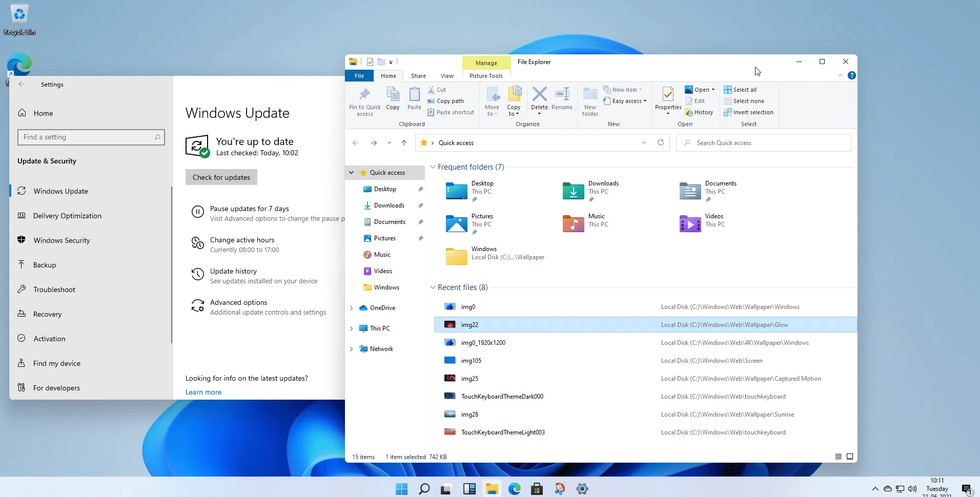Open the Recycle Bin desktop icon

(x=19, y=19)
